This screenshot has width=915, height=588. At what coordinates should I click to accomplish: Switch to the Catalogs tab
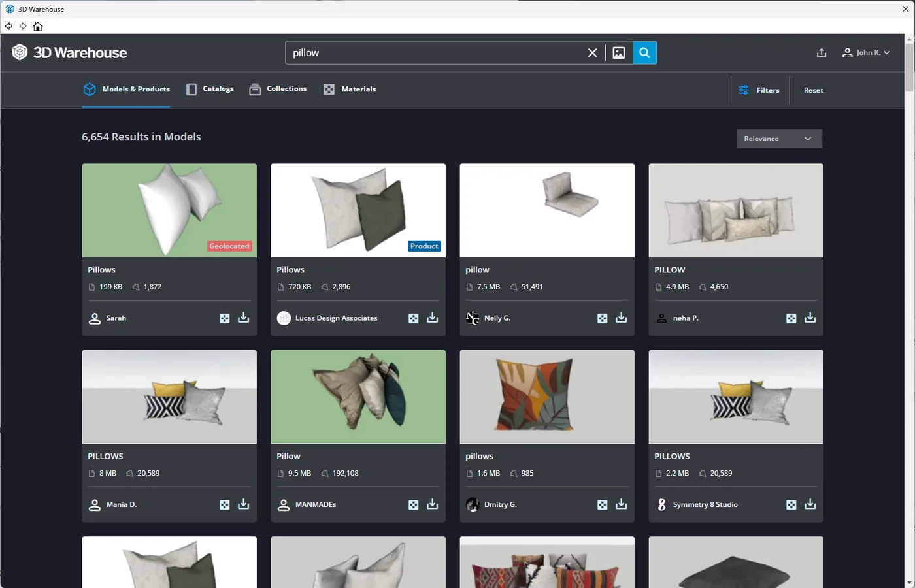pos(210,89)
